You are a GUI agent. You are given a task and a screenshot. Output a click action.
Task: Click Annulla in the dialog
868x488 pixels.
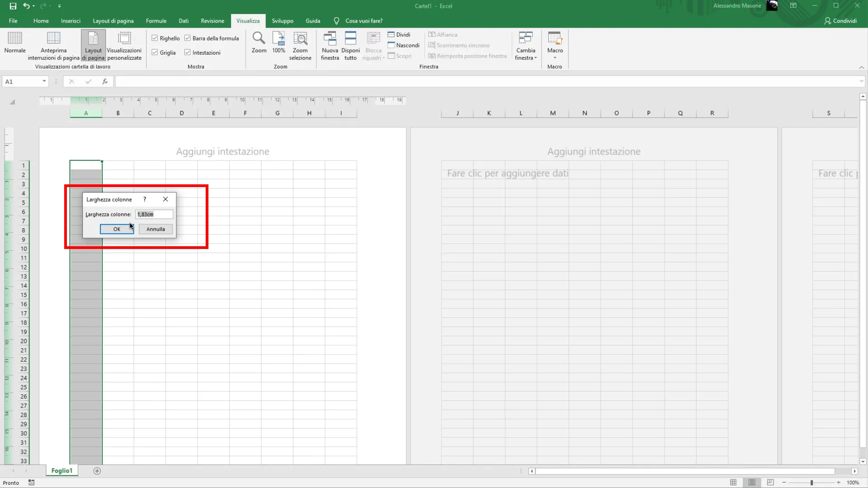coord(156,229)
